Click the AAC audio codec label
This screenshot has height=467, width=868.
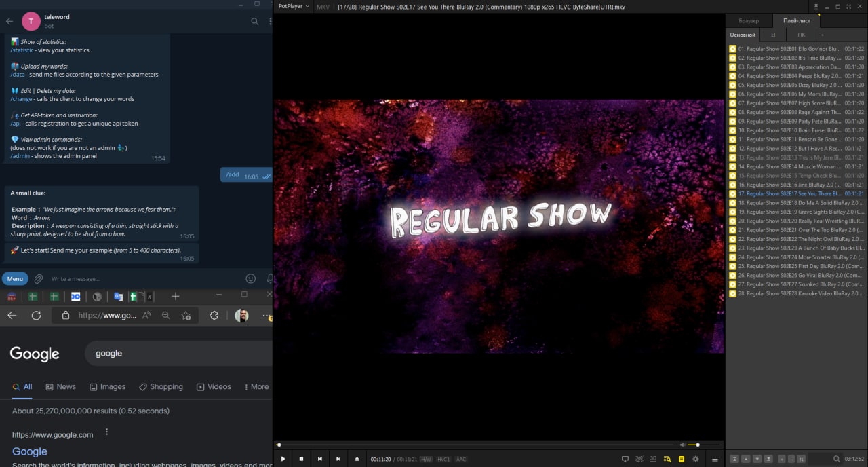click(x=461, y=460)
